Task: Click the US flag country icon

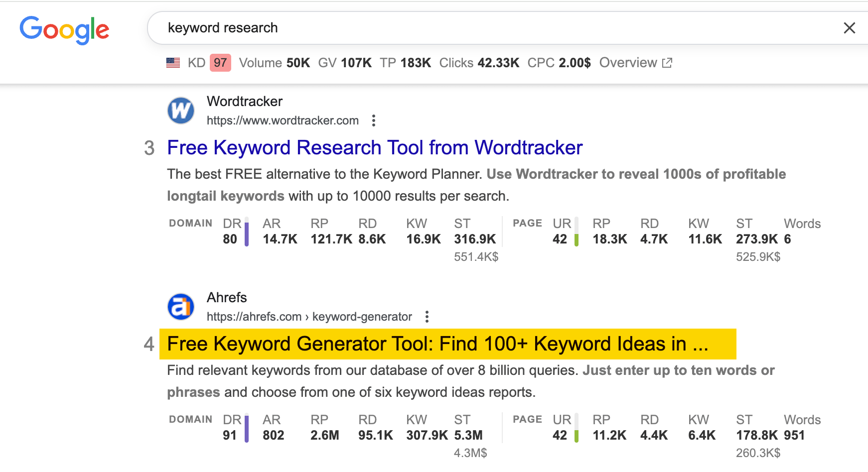Action: [x=172, y=63]
